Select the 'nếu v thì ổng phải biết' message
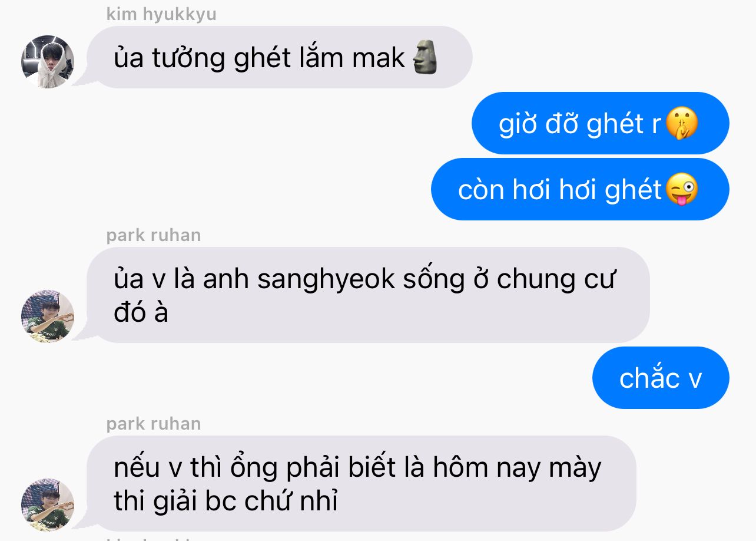This screenshot has width=756, height=541. (x=362, y=483)
